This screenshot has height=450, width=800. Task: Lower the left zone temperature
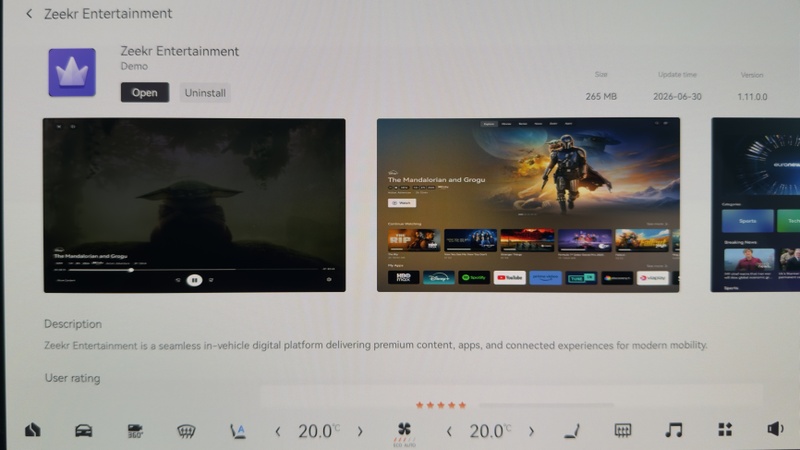[x=278, y=432]
